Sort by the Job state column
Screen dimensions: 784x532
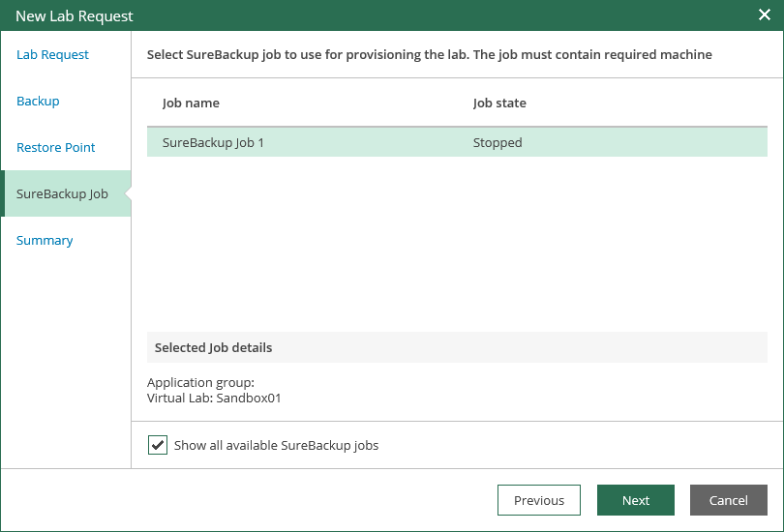pyautogui.click(x=499, y=103)
